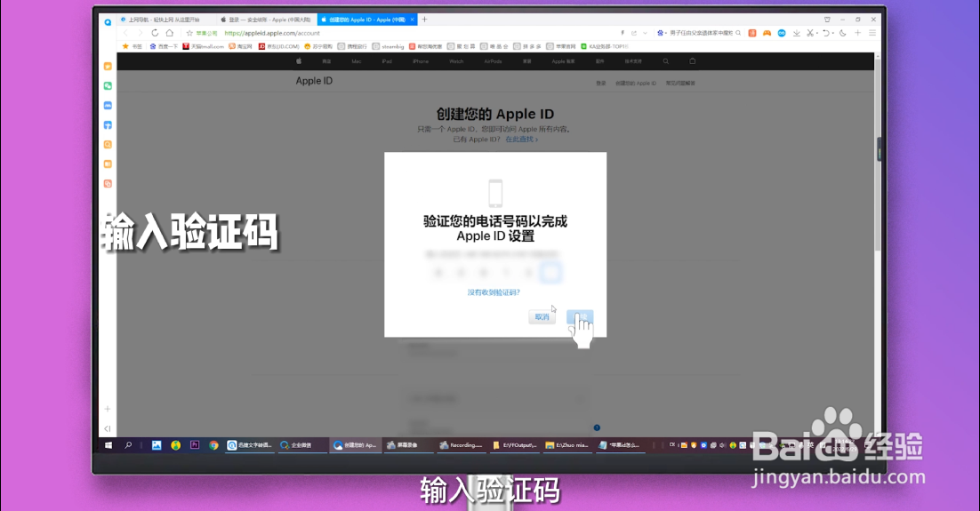Open AirPods in Apple navigation bar

point(494,61)
